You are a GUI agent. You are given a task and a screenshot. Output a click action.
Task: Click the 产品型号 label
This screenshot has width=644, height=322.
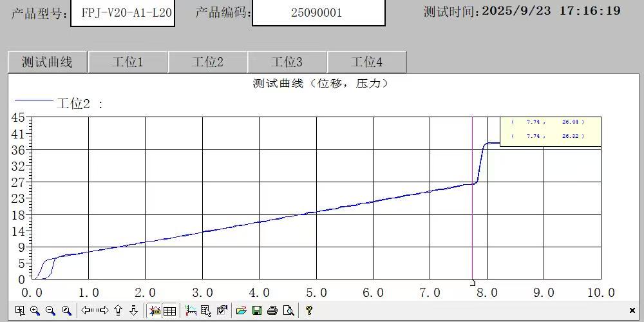tap(39, 13)
